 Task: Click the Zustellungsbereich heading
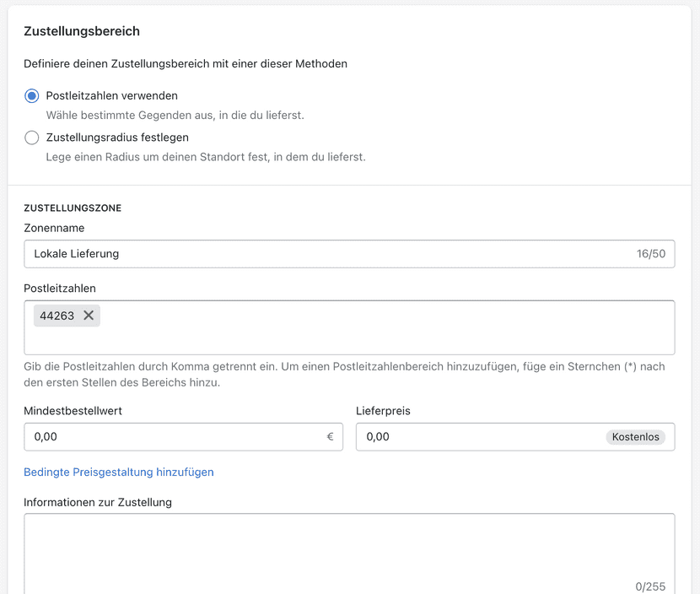click(82, 31)
